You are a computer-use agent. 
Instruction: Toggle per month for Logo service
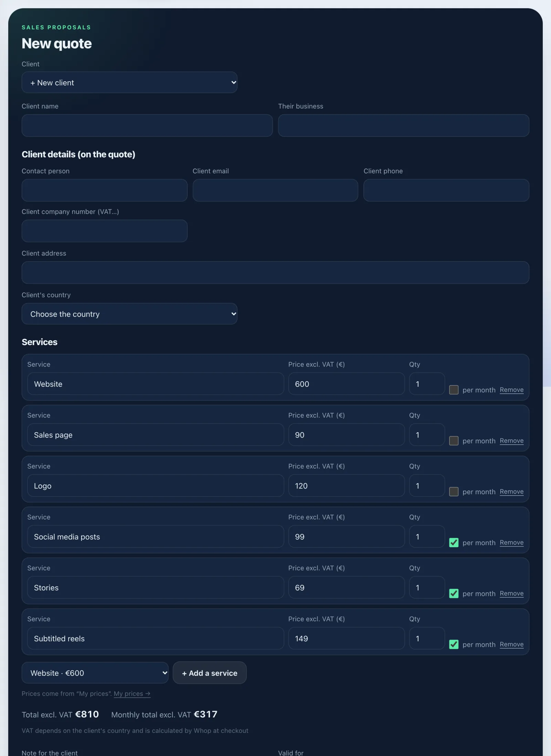454,491
